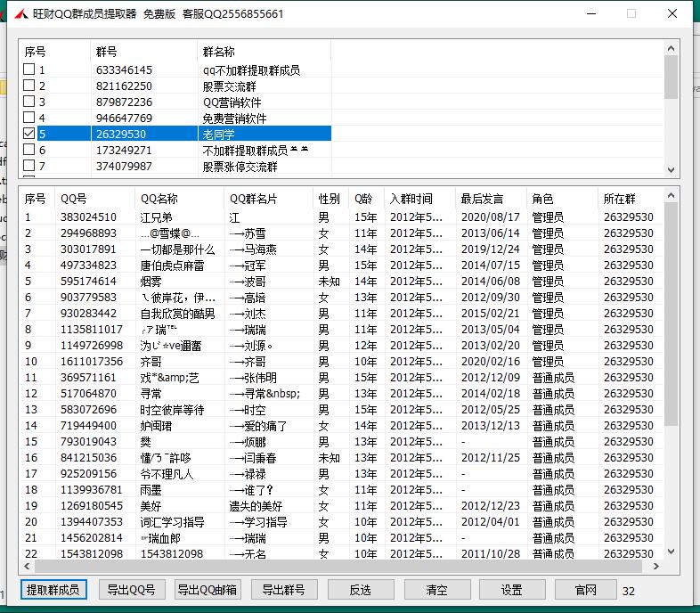Select member QQ 294968893
Viewport: 700px width, 613px height.
coord(88,233)
